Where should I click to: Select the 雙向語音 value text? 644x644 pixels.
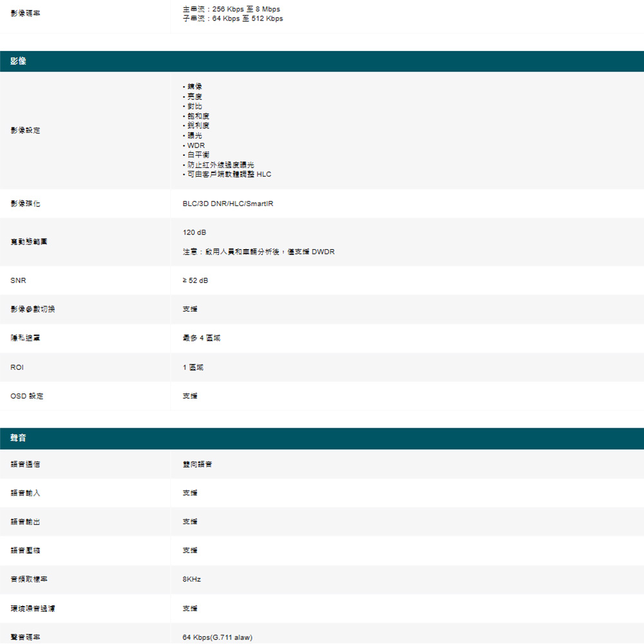(197, 464)
